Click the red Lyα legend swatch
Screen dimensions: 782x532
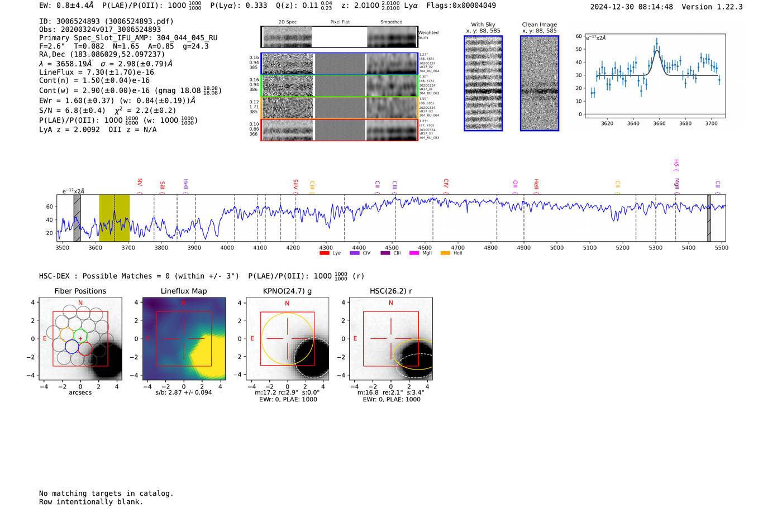(324, 253)
